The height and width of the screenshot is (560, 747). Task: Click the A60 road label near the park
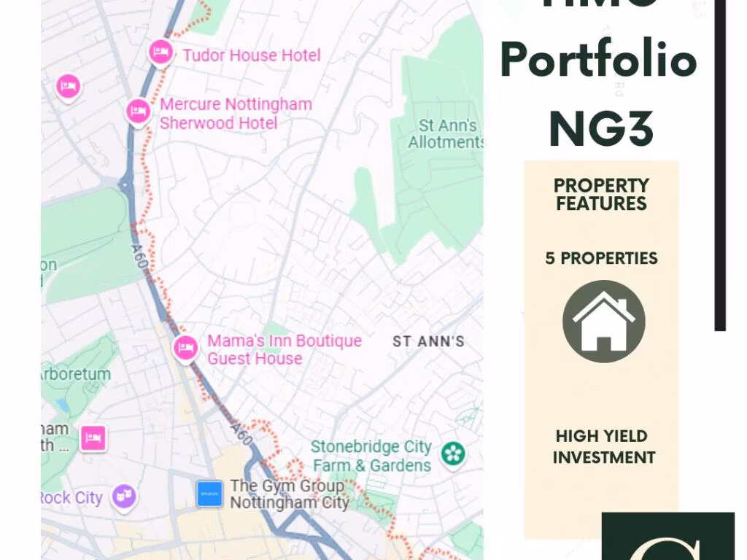(139, 257)
